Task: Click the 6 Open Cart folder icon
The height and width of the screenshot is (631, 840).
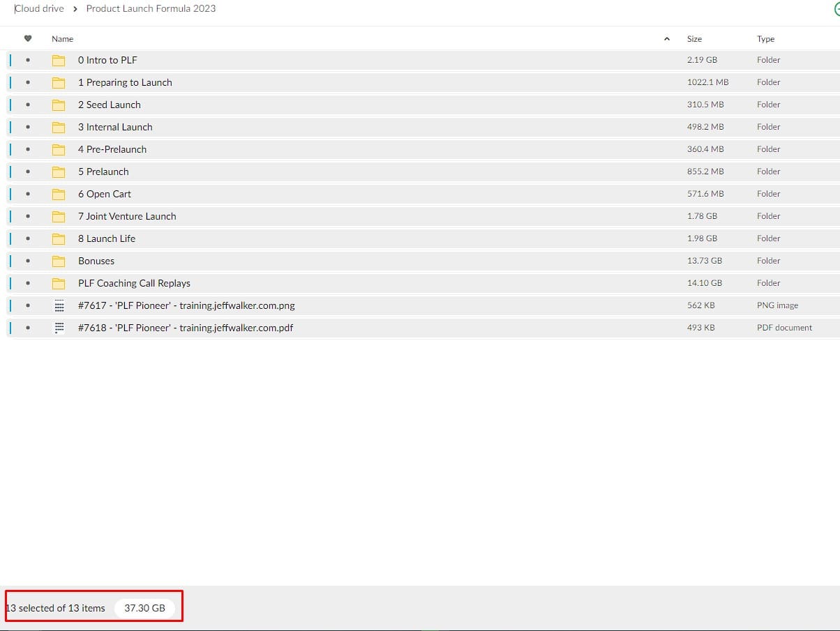Action: point(59,194)
